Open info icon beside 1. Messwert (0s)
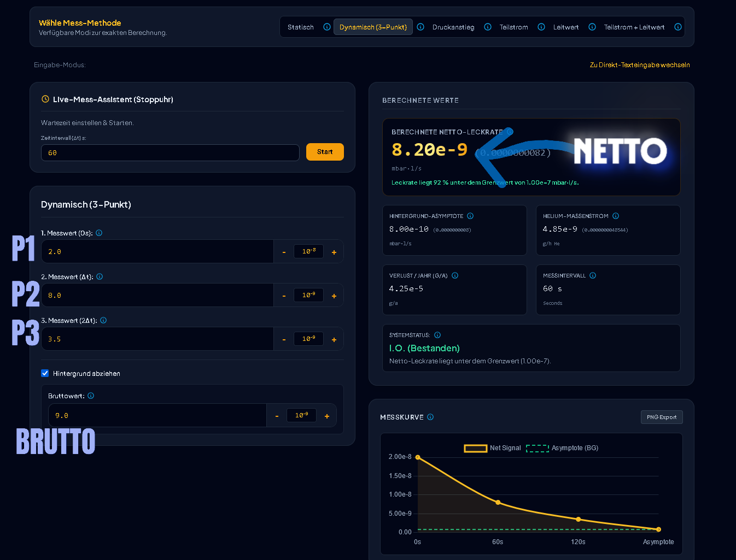Image resolution: width=736 pixels, height=560 pixels. click(99, 233)
